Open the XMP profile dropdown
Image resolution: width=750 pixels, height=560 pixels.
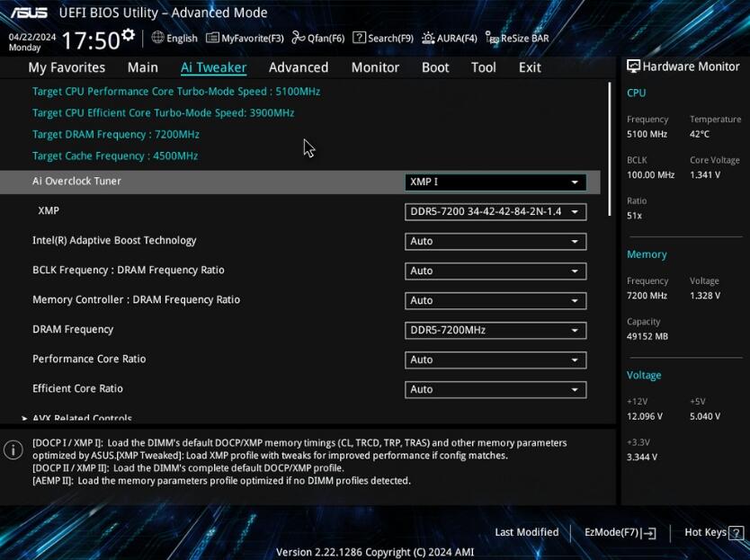495,211
